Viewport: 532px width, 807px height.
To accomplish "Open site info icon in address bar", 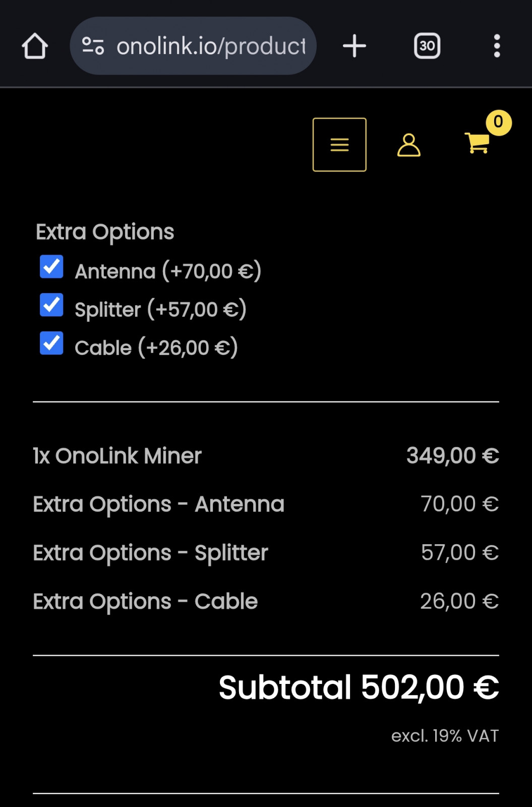I will point(93,46).
